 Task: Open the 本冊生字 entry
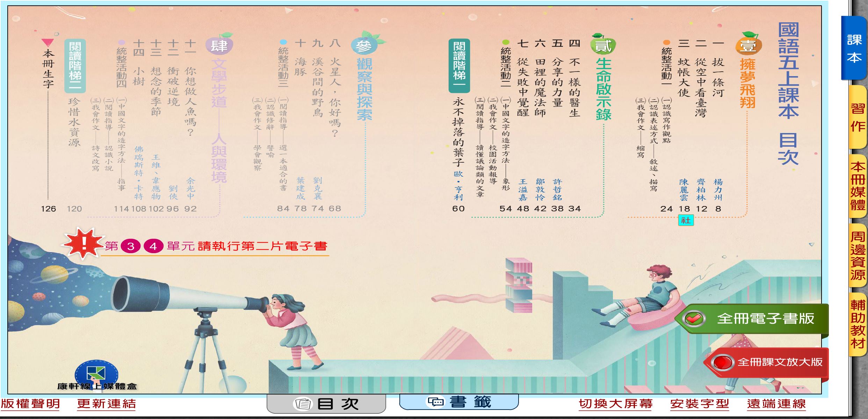[48, 68]
